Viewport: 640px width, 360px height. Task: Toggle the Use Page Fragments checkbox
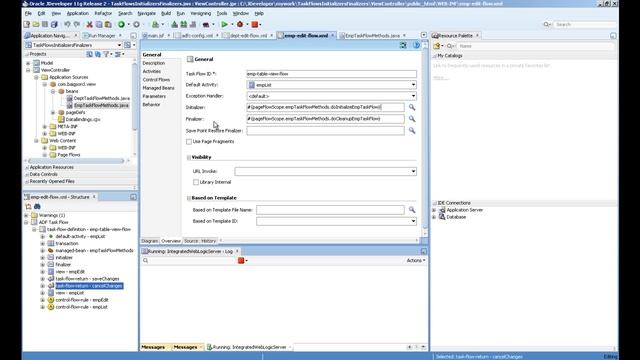pos(189,142)
